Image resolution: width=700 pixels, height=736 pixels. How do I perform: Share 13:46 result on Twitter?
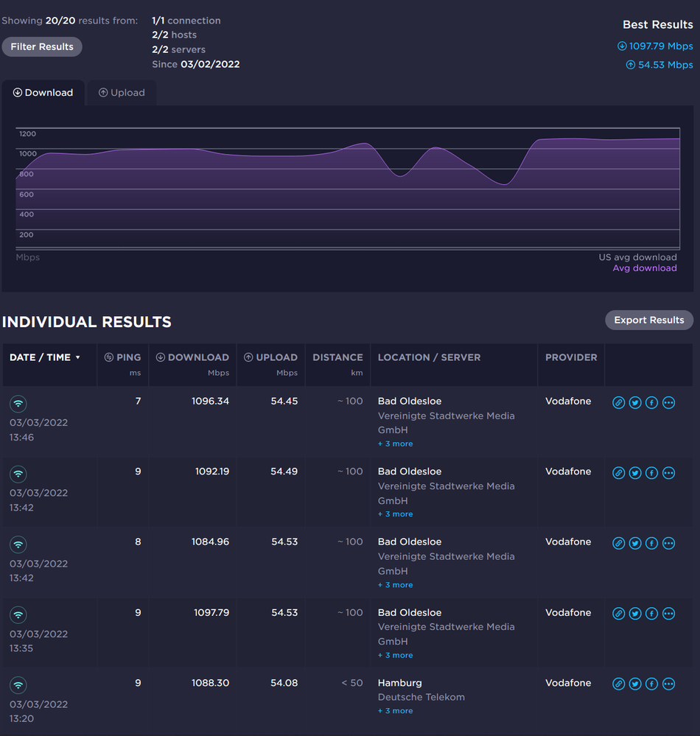coord(635,402)
